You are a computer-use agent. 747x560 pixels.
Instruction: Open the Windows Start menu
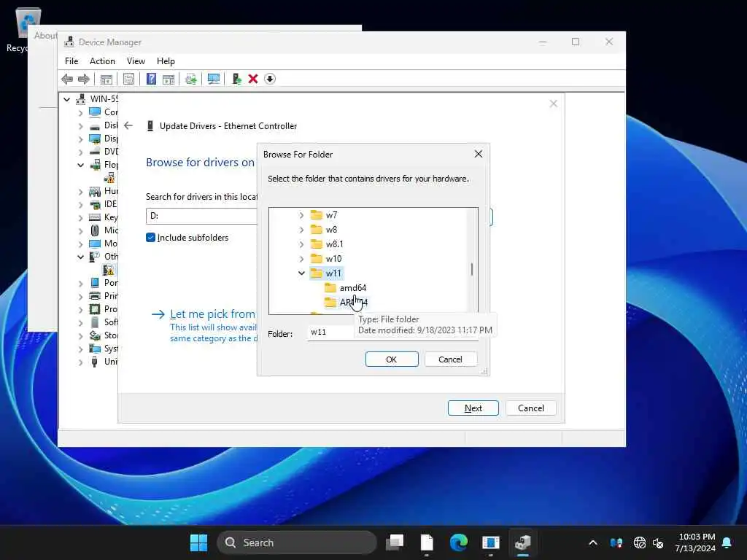(x=198, y=542)
